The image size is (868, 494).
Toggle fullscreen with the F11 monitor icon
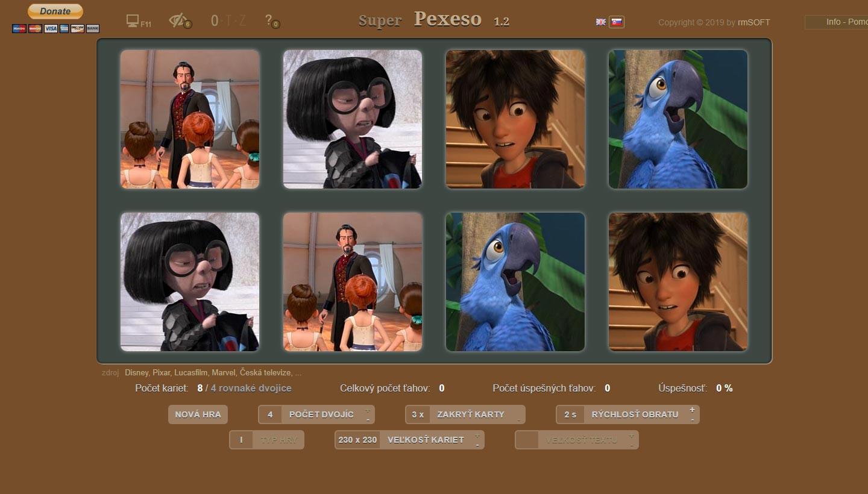coord(139,21)
